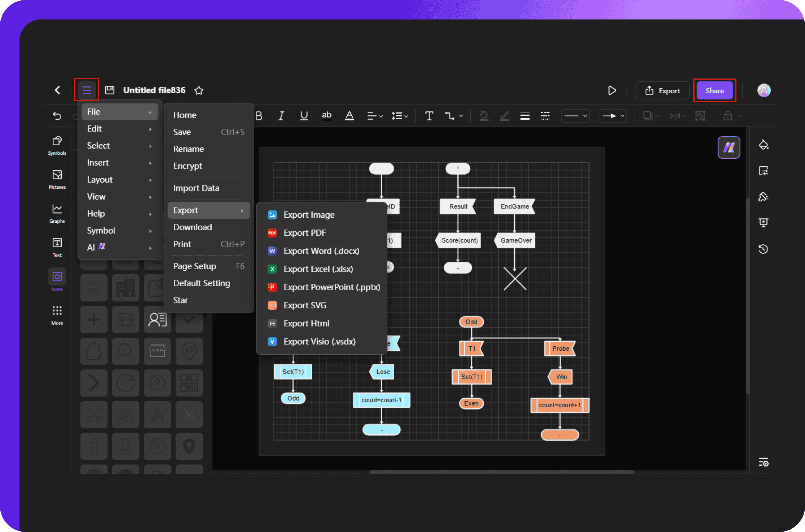Click the Play presentation icon
Screen dimensions: 805x532
[x=612, y=90]
